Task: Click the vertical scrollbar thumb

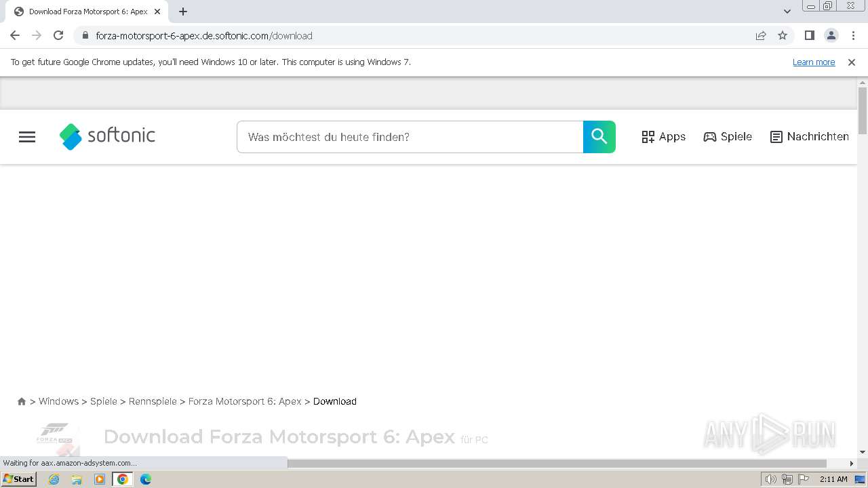Action: pyautogui.click(x=863, y=110)
